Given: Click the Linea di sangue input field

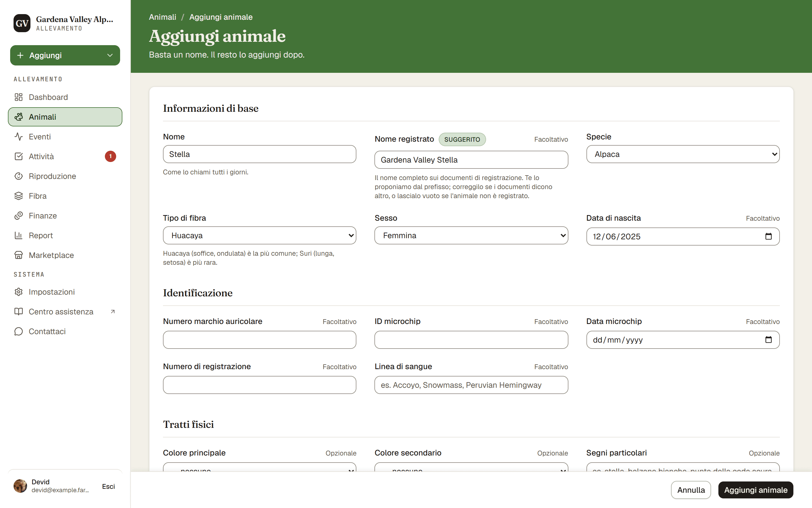Looking at the screenshot, I should (x=471, y=385).
